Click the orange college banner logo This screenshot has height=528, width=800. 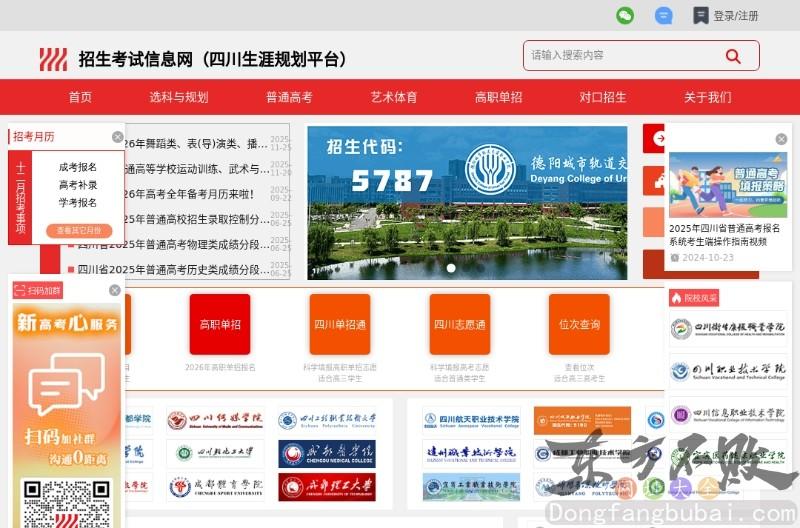click(x=582, y=420)
